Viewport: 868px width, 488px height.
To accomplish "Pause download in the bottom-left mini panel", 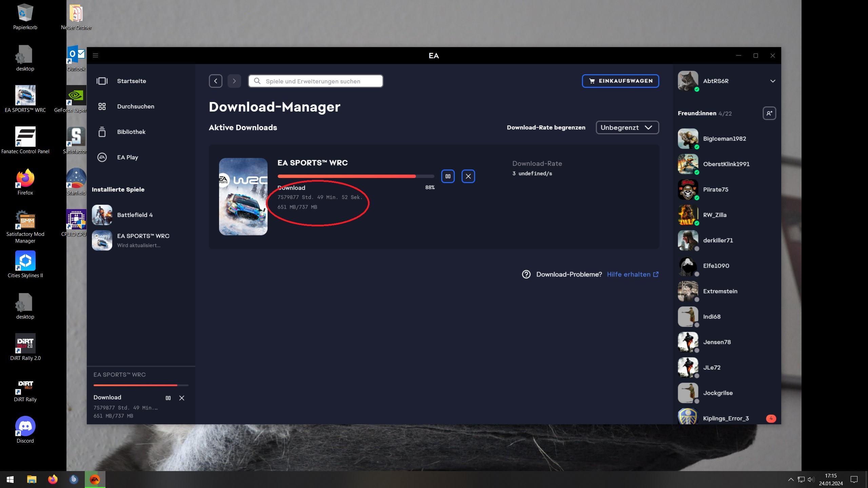I will coord(168,398).
